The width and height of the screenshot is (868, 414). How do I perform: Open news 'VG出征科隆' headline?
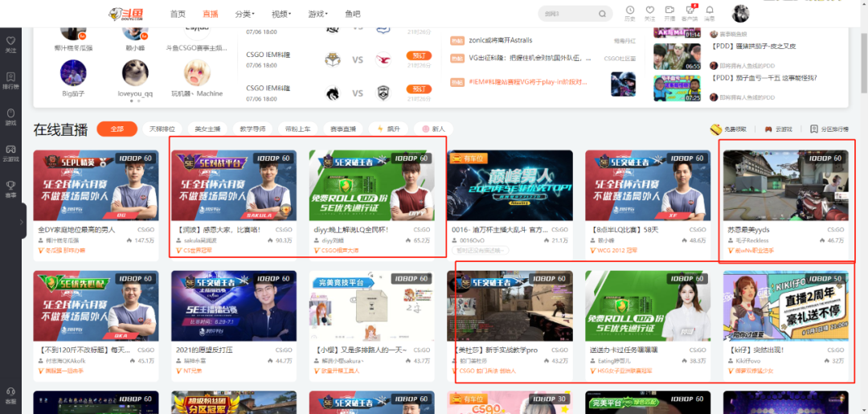[530, 58]
